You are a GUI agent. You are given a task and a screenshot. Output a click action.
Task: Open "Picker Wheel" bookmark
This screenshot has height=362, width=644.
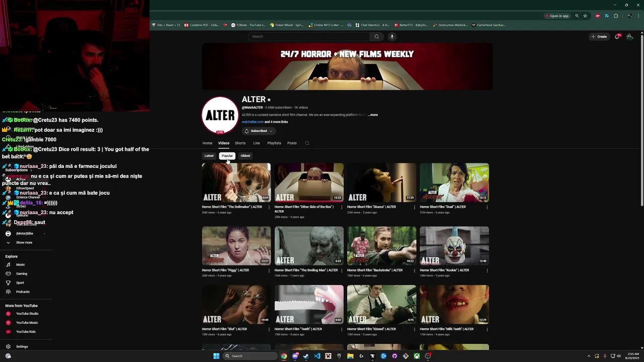(287, 25)
